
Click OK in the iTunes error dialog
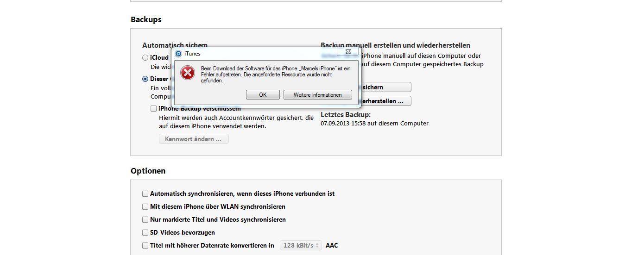point(263,95)
